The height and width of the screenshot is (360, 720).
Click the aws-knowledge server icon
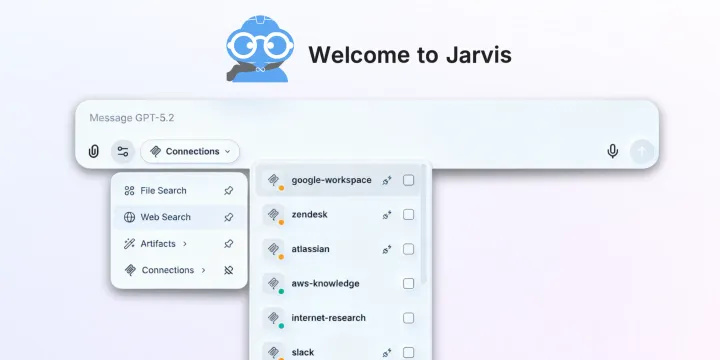point(274,284)
